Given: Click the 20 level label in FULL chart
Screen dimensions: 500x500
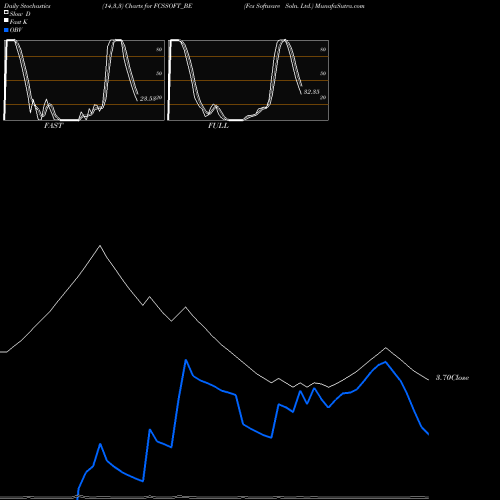Looking at the screenshot, I should (x=323, y=98).
